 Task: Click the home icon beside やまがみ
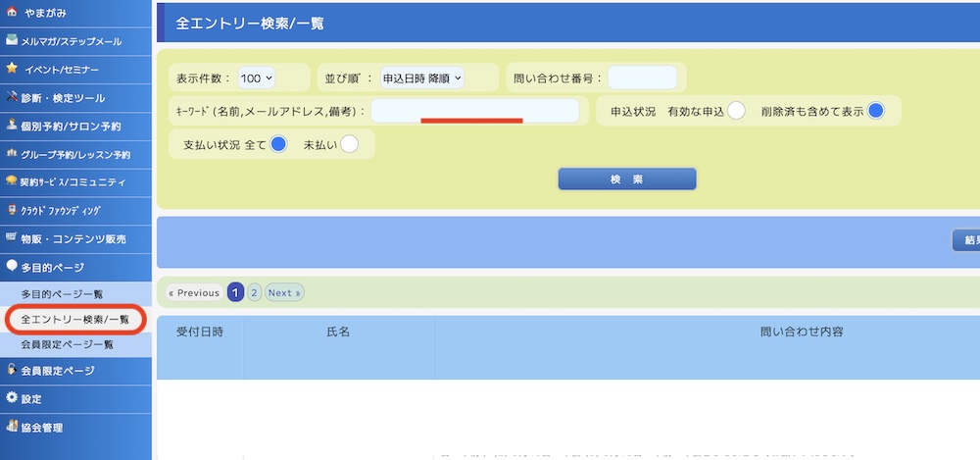click(12, 13)
